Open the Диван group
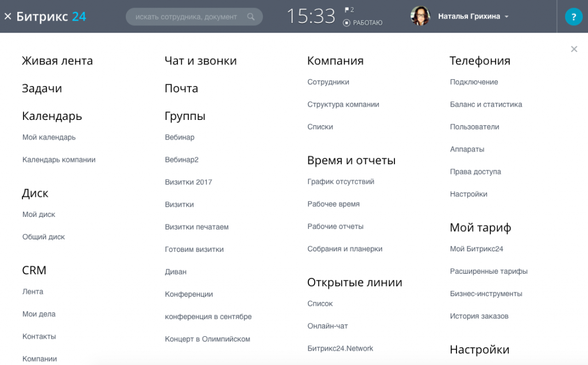 tap(176, 272)
